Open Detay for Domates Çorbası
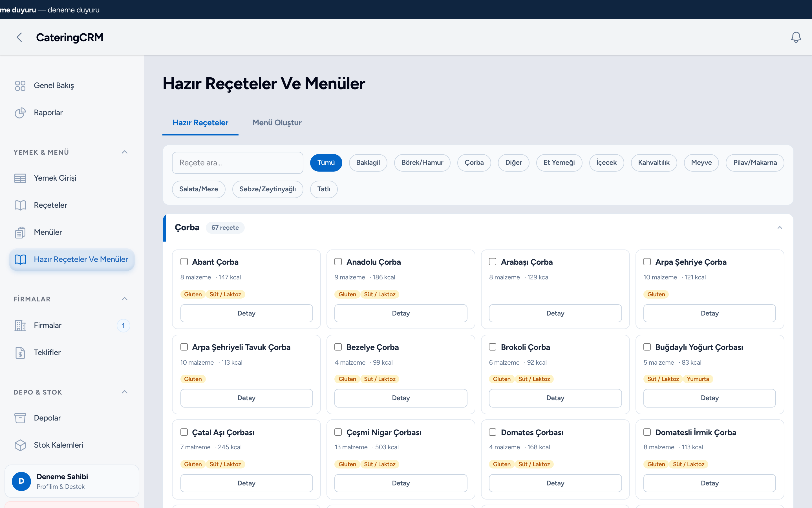The height and width of the screenshot is (508, 812). [x=555, y=483]
